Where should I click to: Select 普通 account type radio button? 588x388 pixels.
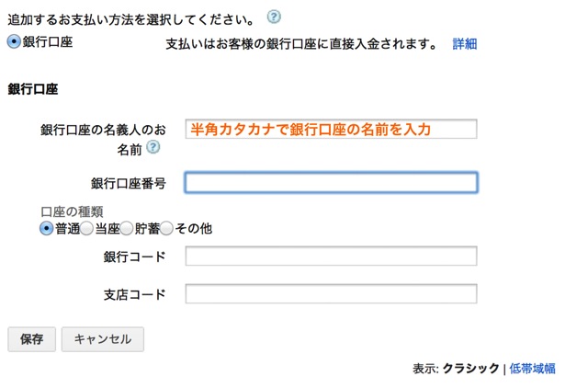tap(47, 228)
